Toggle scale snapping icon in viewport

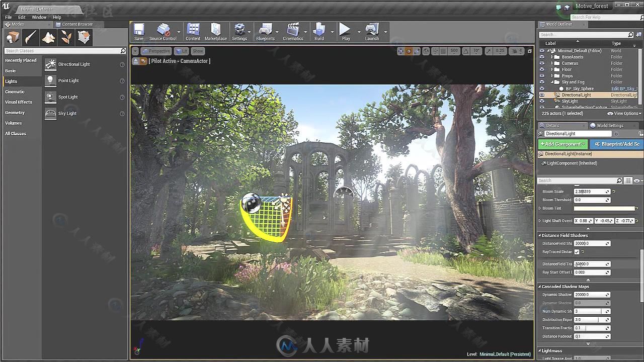pyautogui.click(x=489, y=51)
